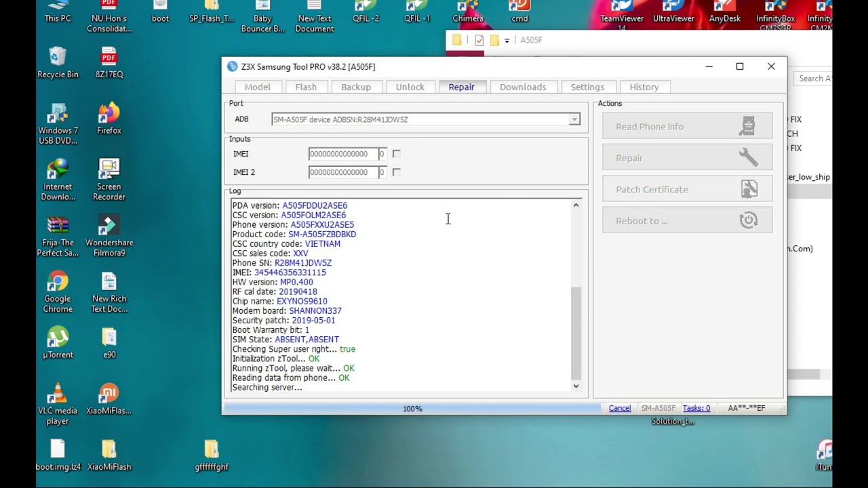Open the New Rich Text Document icon

coord(109,292)
